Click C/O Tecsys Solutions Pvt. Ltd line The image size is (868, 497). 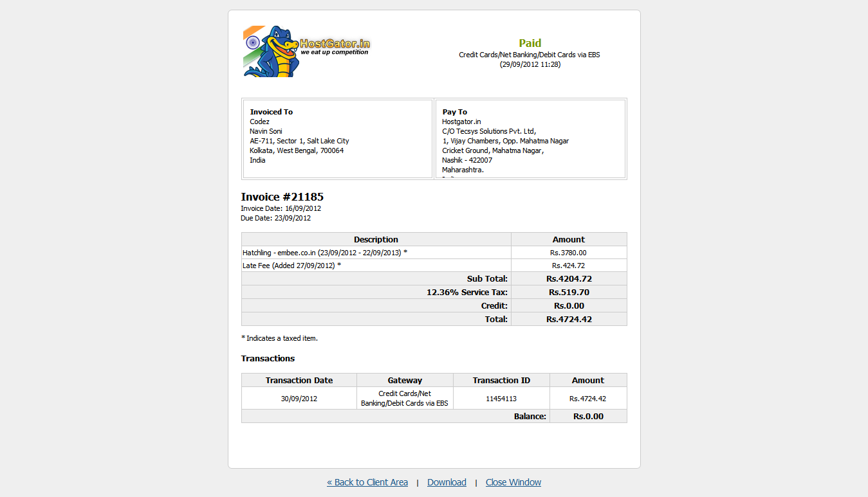(x=489, y=131)
